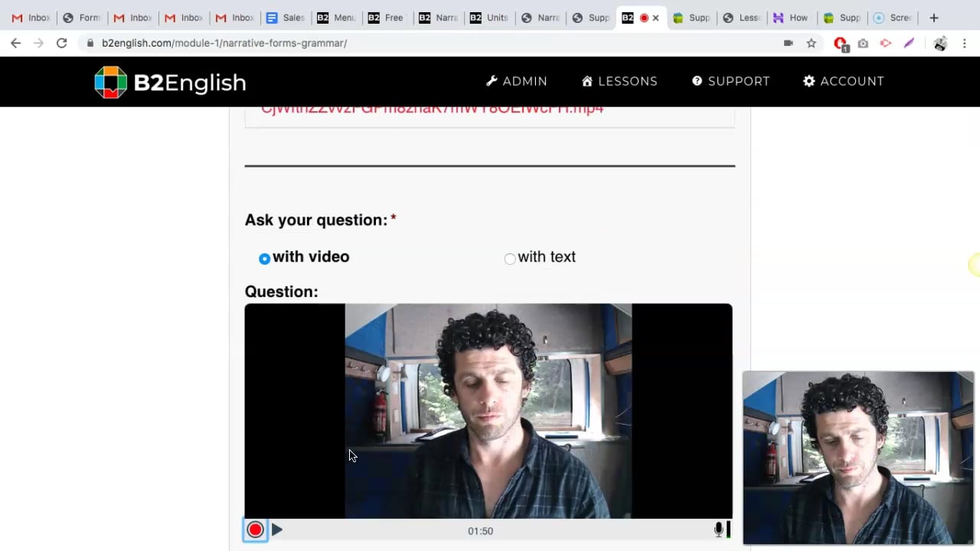Switch to the Menu tab
This screenshot has width=980, height=551.
click(335, 18)
